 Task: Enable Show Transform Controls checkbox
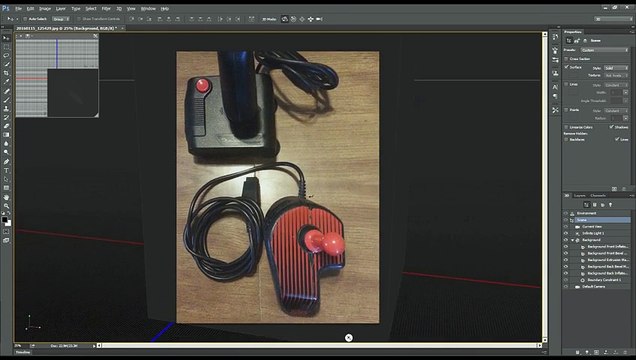[x=79, y=19]
